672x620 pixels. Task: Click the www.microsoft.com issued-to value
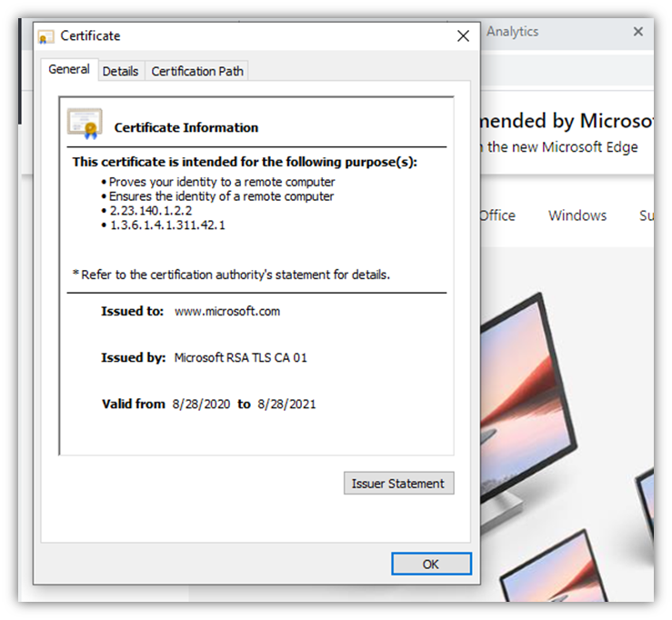(x=227, y=311)
